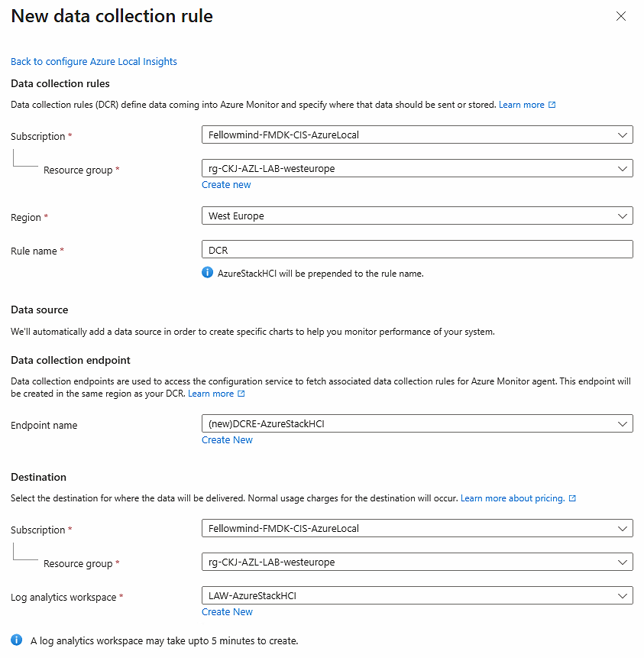Open the Log analytics workspace dropdown
The image size is (644, 658).
pos(416,595)
